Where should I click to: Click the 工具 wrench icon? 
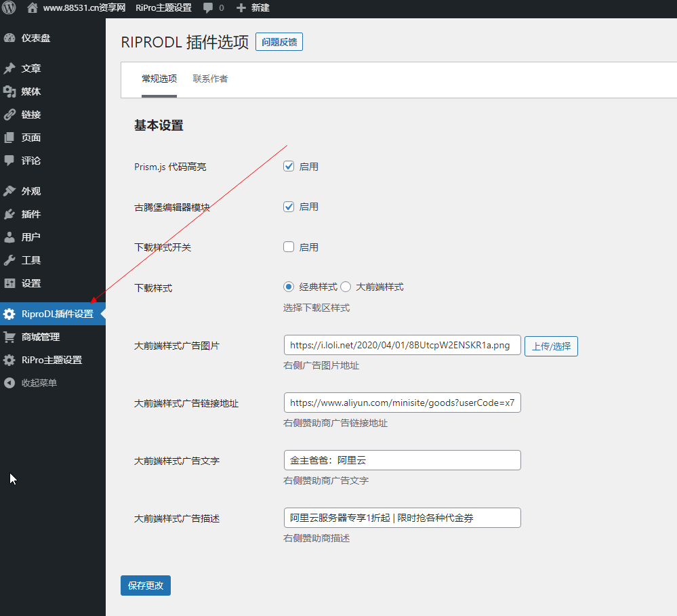click(x=9, y=260)
